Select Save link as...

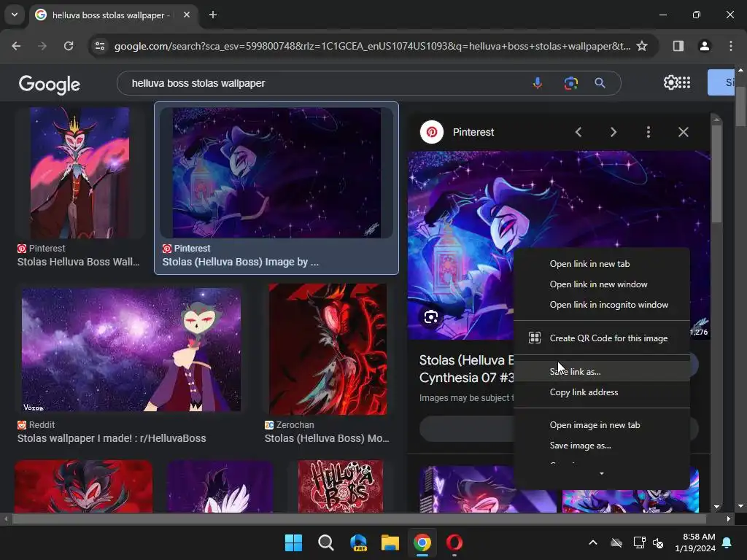(x=602, y=371)
